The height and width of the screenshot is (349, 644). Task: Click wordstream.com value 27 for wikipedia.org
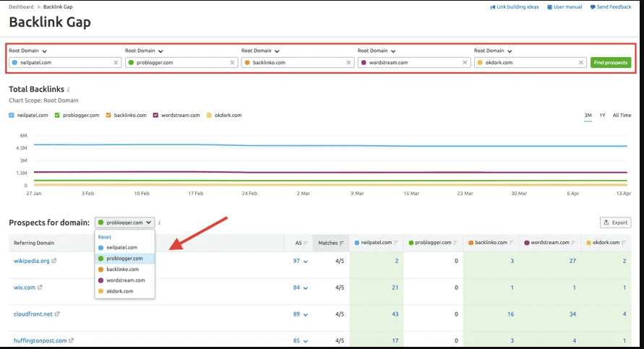coord(572,261)
